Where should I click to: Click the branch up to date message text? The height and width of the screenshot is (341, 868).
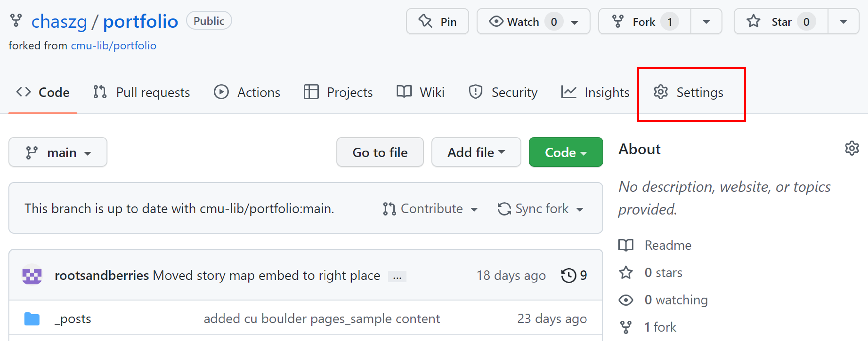[179, 209]
